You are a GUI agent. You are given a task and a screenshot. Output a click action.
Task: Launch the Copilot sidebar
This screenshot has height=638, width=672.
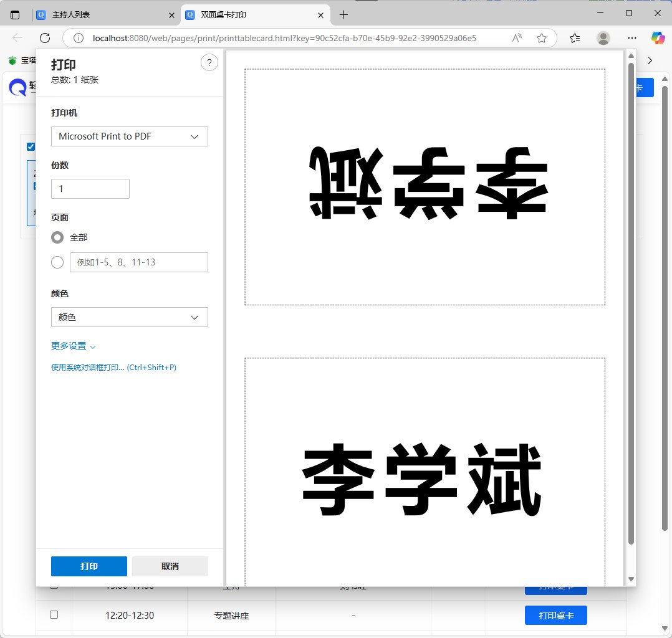click(x=658, y=38)
